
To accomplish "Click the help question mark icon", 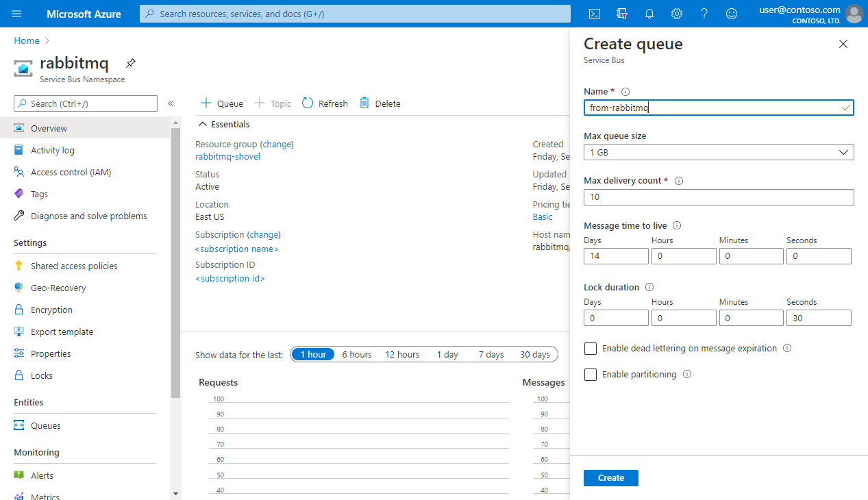I will click(x=704, y=14).
